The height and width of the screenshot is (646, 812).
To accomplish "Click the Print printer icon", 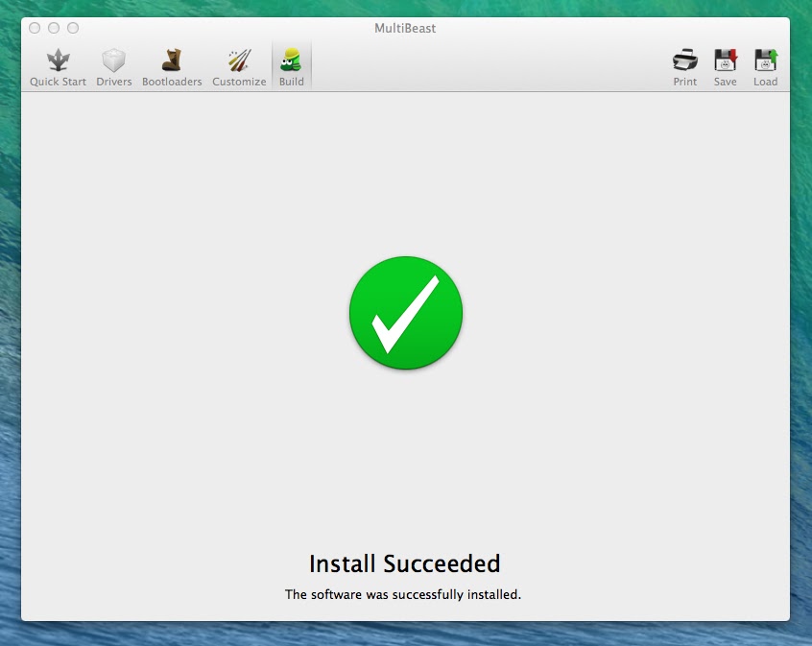I will click(684, 60).
